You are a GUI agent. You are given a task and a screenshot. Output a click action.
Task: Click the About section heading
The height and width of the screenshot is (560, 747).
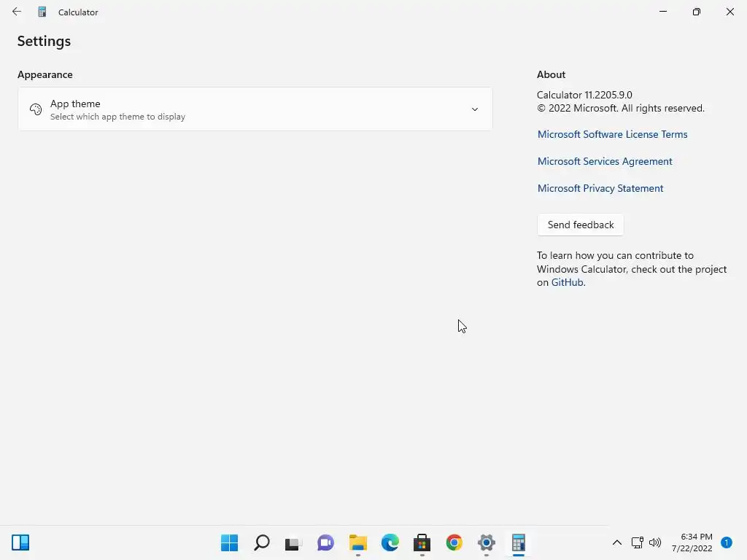[551, 74]
